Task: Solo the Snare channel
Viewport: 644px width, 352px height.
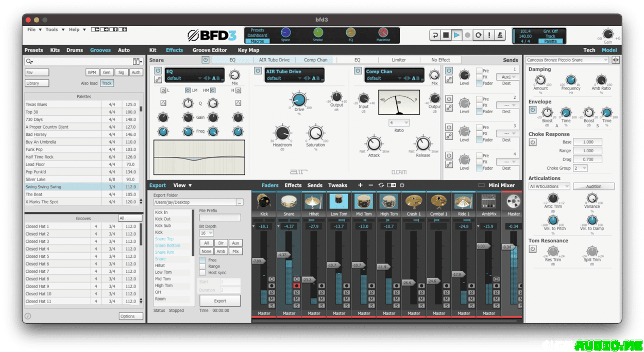Action: click(296, 305)
